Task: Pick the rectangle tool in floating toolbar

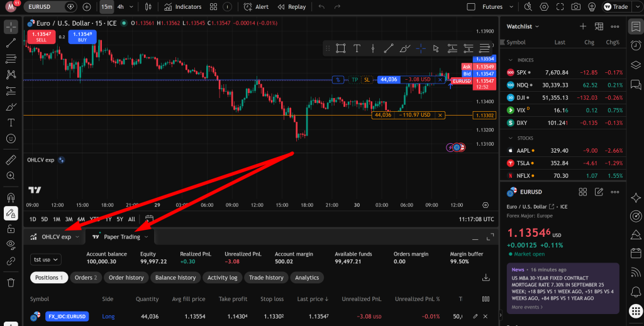Action: click(x=340, y=48)
